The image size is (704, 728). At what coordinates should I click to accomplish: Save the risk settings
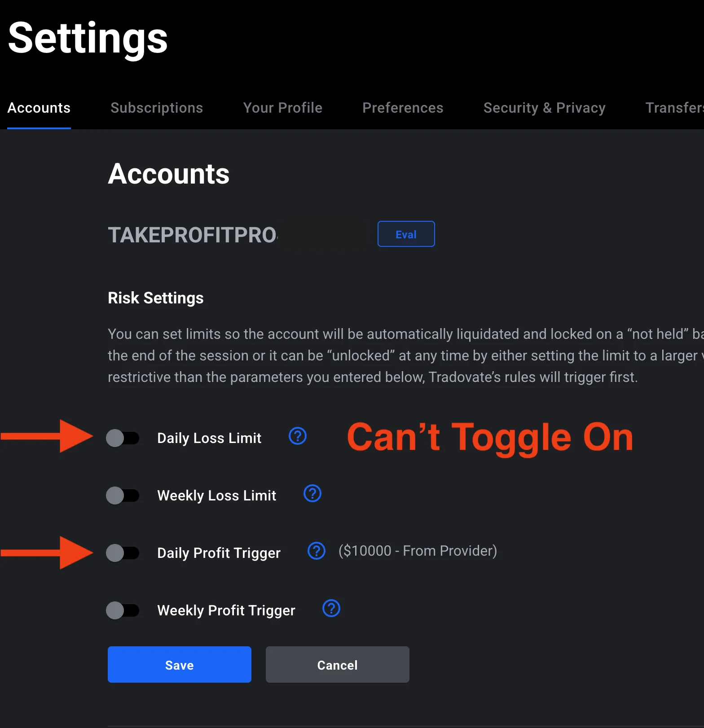(x=180, y=665)
